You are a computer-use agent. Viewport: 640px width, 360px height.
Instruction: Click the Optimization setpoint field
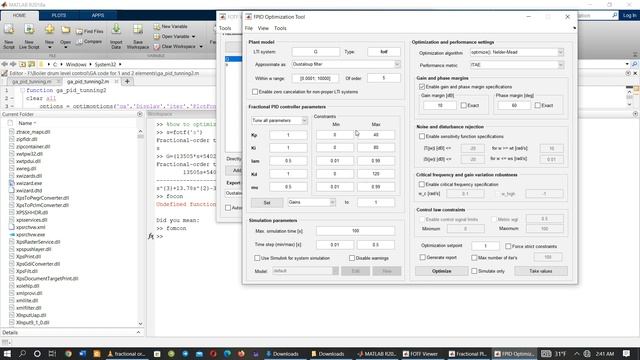(485, 246)
